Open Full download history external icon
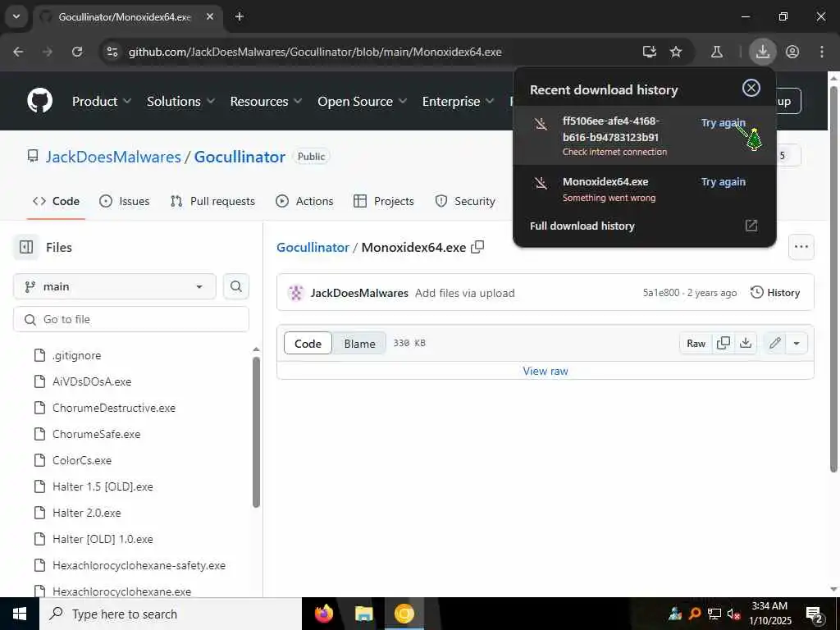 click(751, 226)
